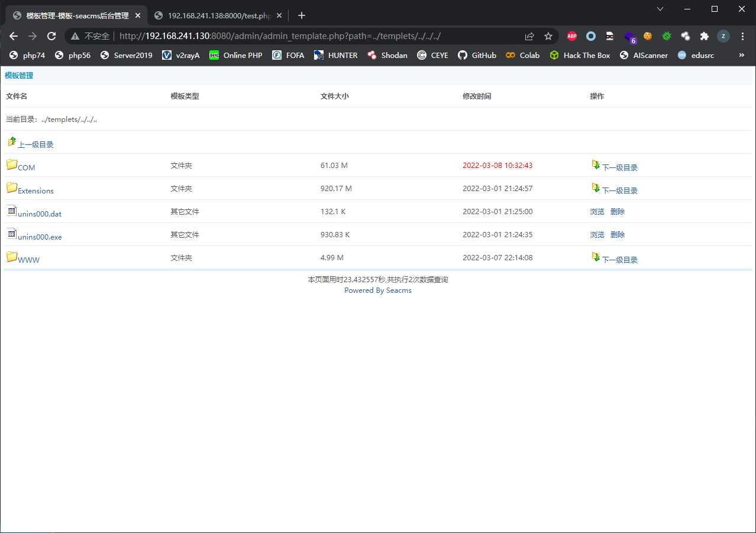Click the WWW folder icon

12,257
